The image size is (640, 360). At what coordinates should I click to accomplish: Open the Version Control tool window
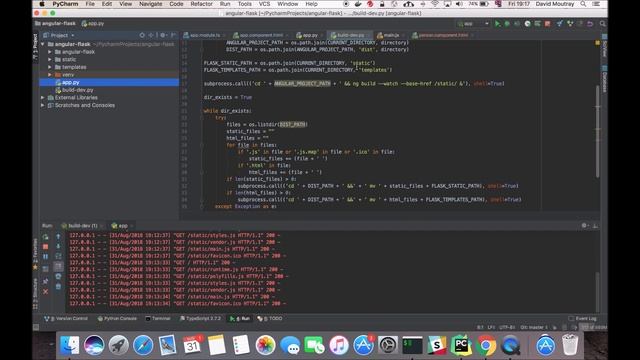click(x=66, y=318)
